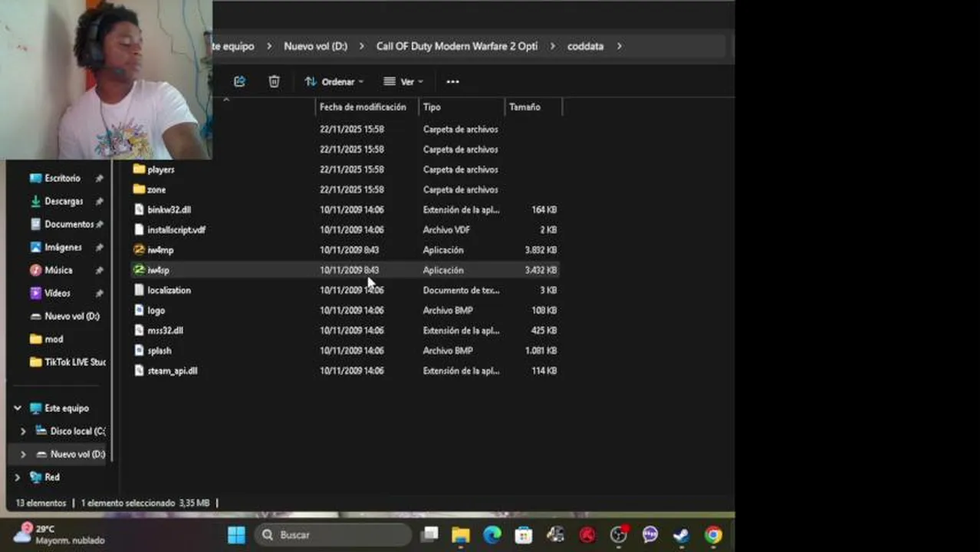Expand 'Disco local (C:' tree node
This screenshot has width=980, height=552.
coord(23,432)
